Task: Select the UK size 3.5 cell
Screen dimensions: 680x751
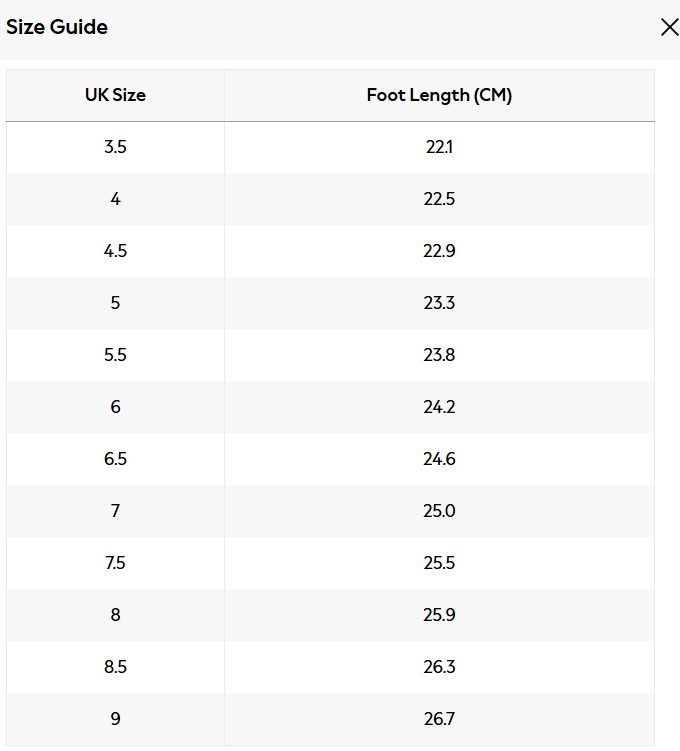Action: (115, 147)
